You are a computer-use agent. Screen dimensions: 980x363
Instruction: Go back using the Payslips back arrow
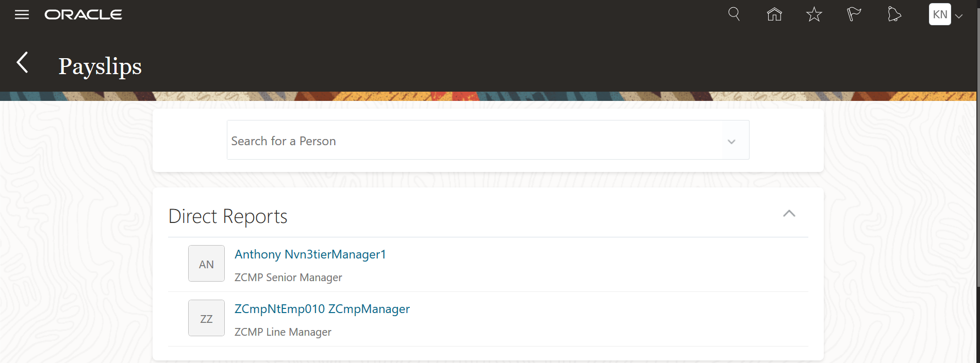[22, 62]
